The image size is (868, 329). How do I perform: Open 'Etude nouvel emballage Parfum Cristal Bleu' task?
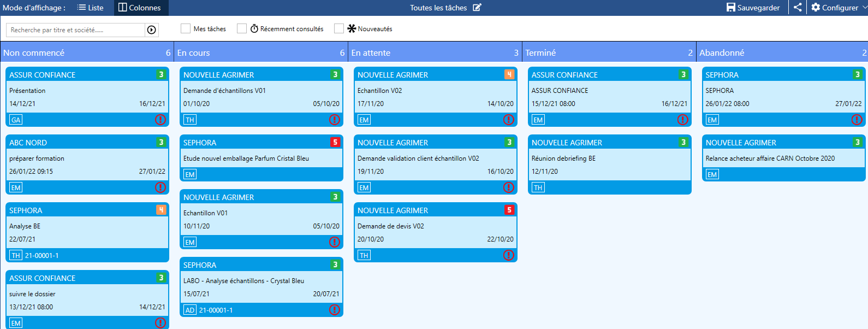246,158
